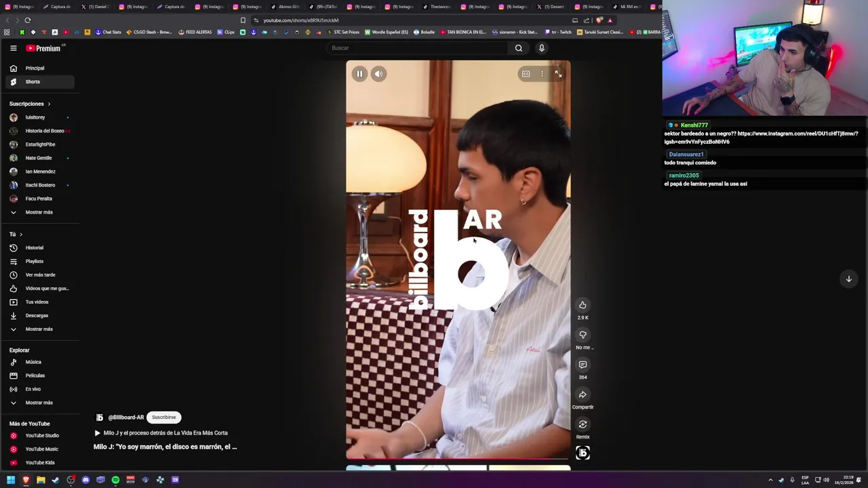
Task: Open File Explorer from taskbar
Action: (41, 480)
